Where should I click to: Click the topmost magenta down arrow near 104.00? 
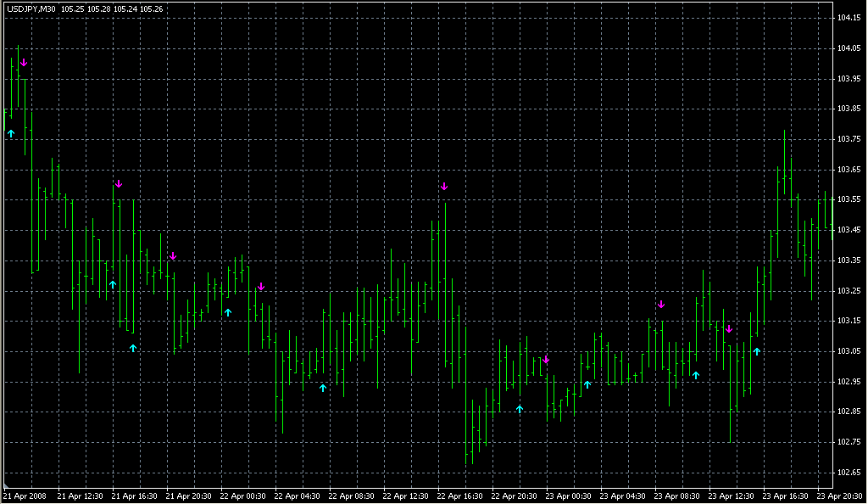(x=24, y=62)
